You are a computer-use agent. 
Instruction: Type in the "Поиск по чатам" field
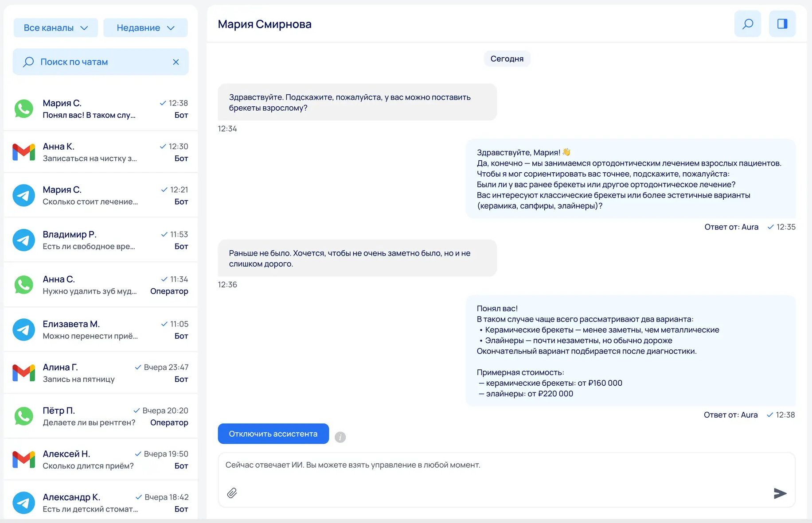click(102, 62)
